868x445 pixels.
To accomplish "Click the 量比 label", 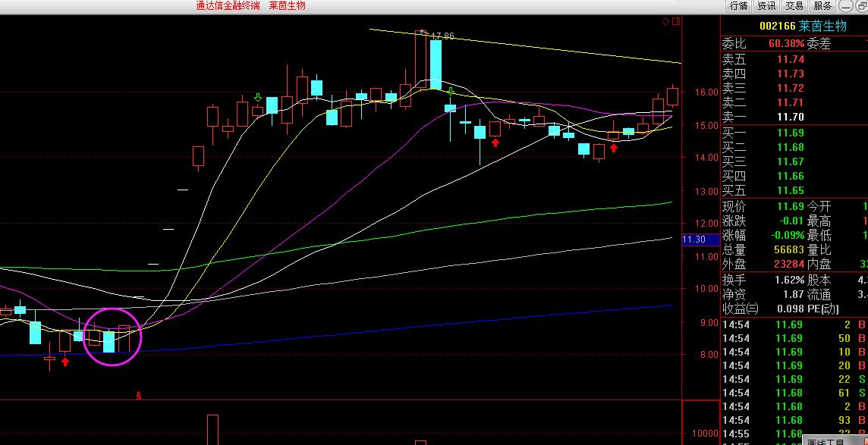I will (x=819, y=250).
